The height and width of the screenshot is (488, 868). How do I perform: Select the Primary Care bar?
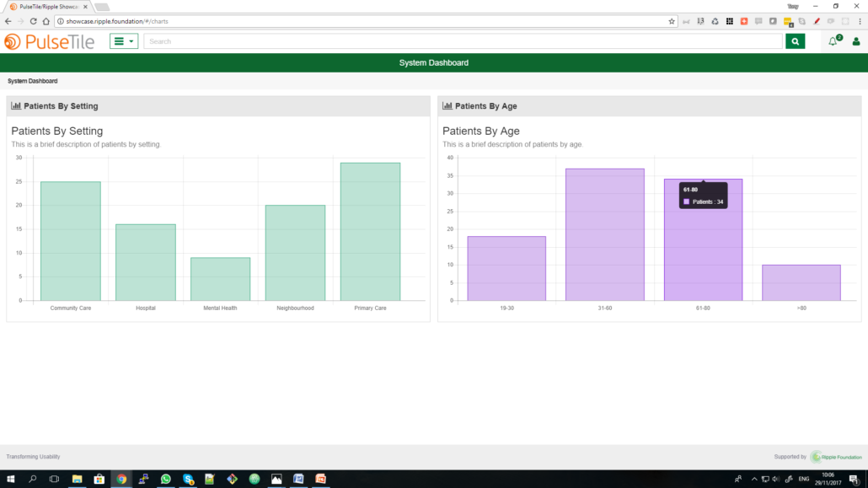[x=370, y=231]
